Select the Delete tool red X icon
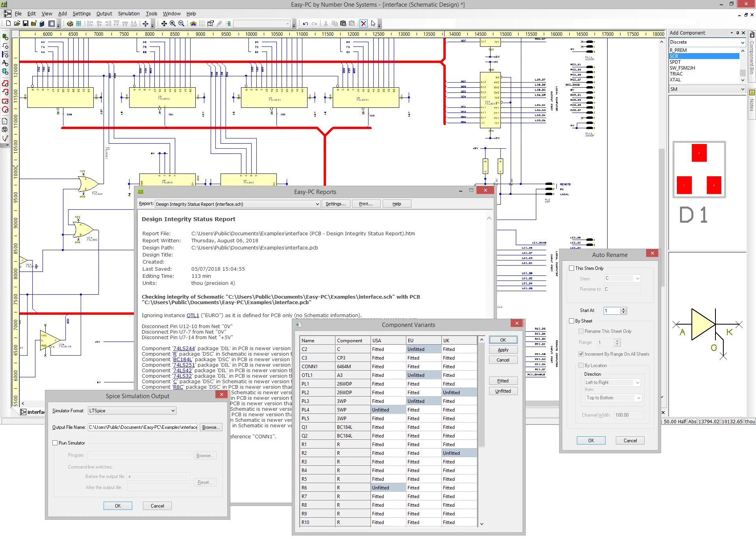This screenshot has width=756, height=539. click(364, 23)
